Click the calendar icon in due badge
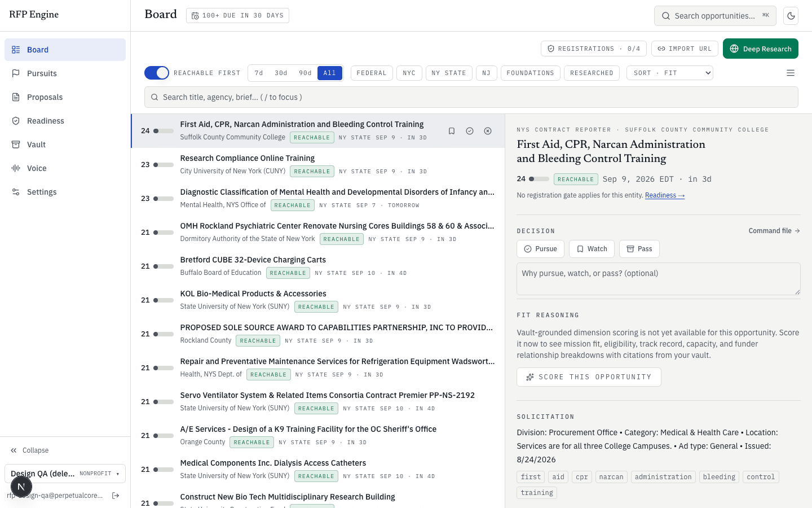812x508 pixels. [x=195, y=16]
